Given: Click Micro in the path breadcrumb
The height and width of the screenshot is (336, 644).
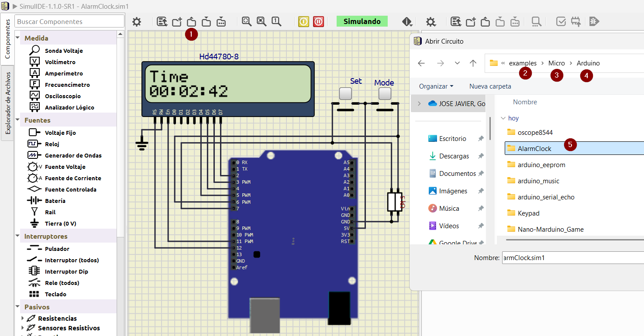Looking at the screenshot, I should tap(557, 63).
